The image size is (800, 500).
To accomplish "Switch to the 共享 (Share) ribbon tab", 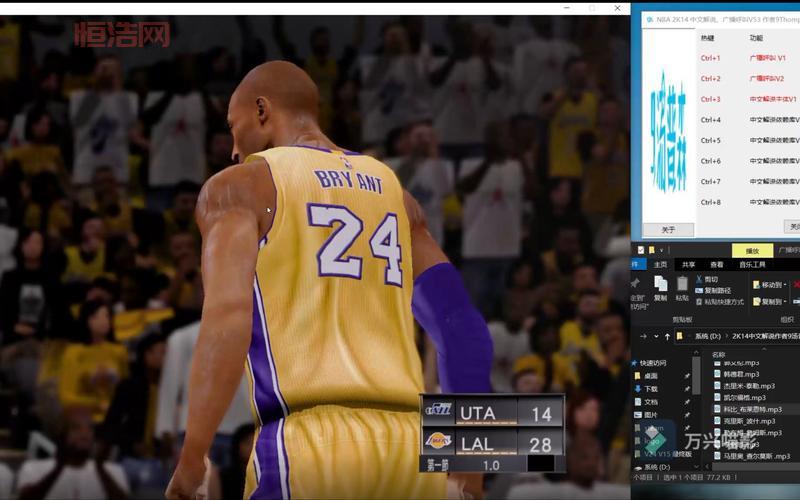I will coord(688,264).
